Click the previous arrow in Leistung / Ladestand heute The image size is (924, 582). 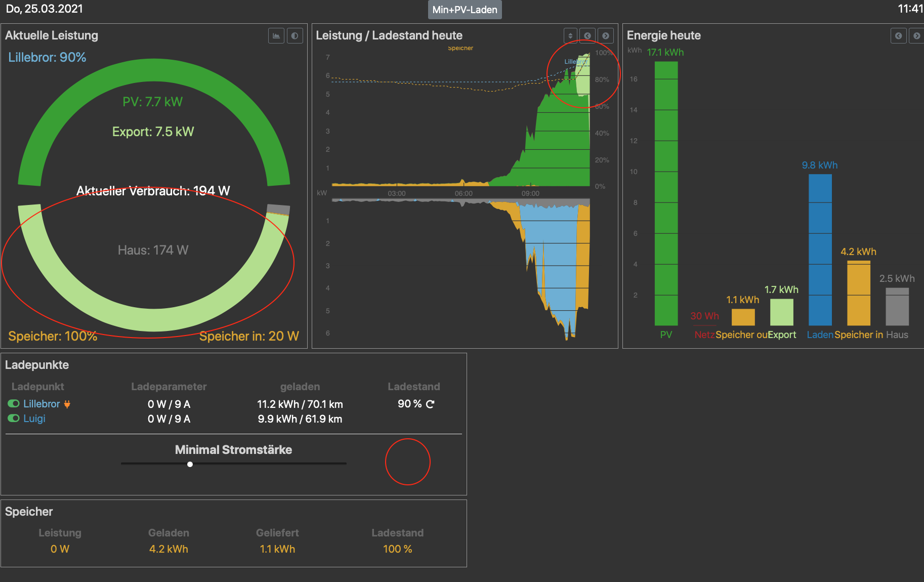(587, 36)
